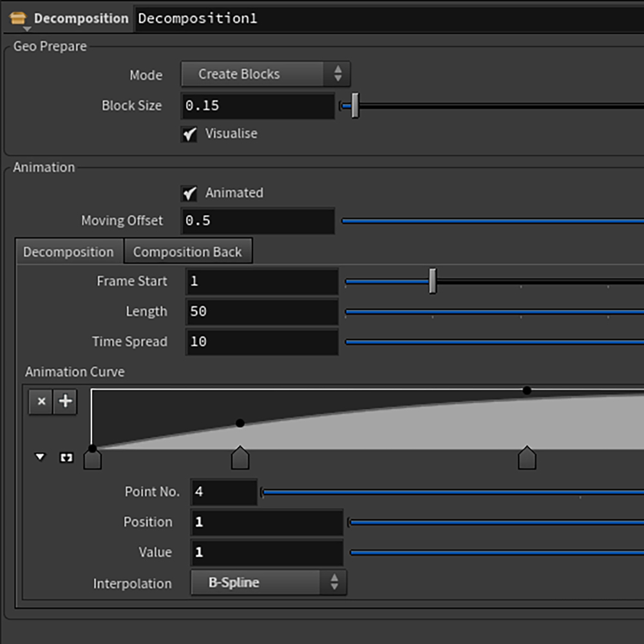This screenshot has height=644, width=644.
Task: Click the Length slider track
Action: coord(495,312)
